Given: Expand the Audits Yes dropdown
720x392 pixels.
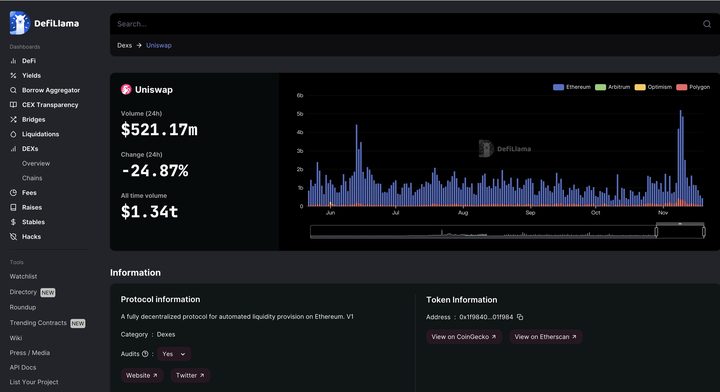Looking at the screenshot, I should tap(174, 354).
